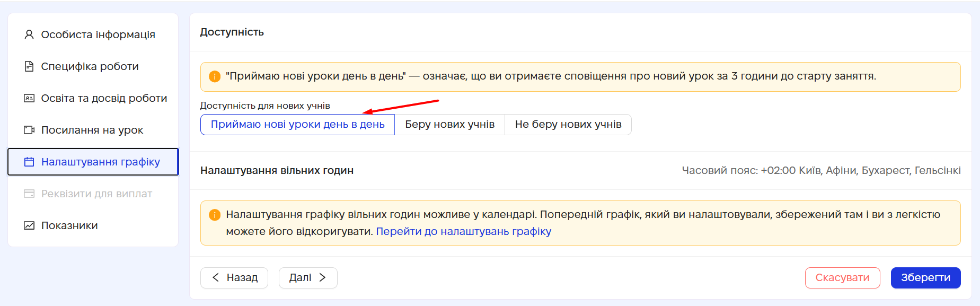Click the person icon beside Особиста інформація
This screenshot has height=306, width=980.
29,34
